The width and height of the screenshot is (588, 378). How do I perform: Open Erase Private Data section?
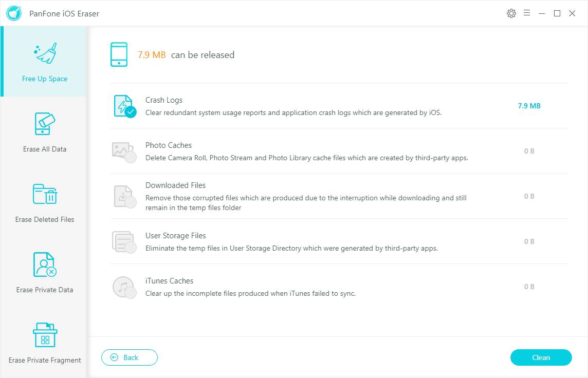(45, 273)
